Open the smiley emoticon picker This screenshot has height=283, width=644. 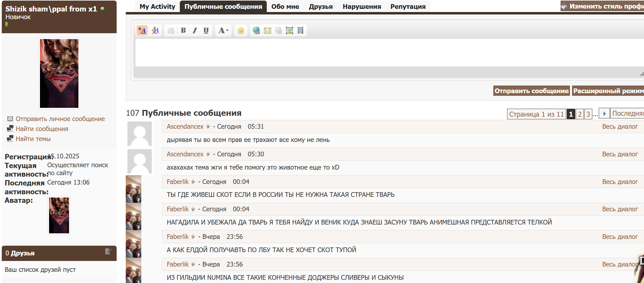point(241,31)
